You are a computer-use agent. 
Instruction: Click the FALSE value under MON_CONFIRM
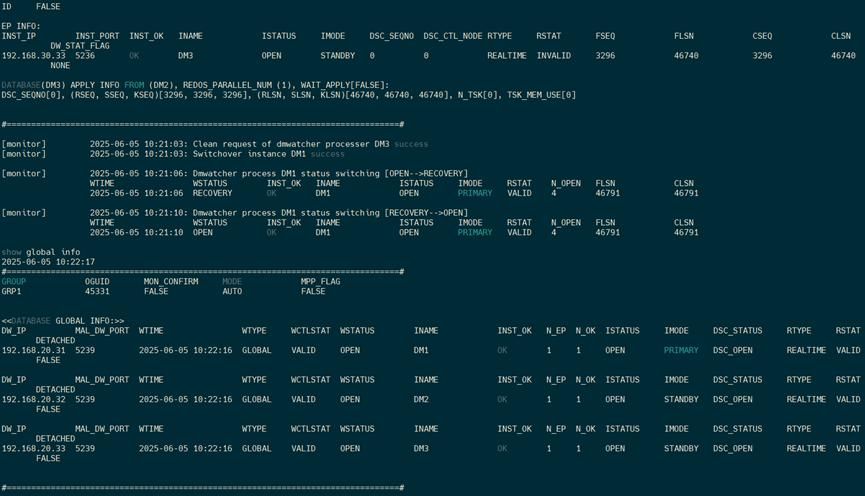(x=156, y=291)
